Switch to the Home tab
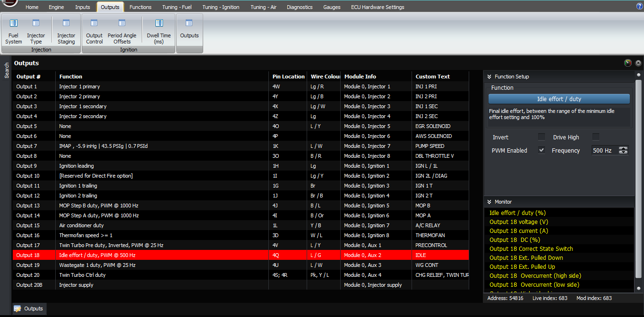This screenshot has width=644, height=317. click(x=32, y=7)
